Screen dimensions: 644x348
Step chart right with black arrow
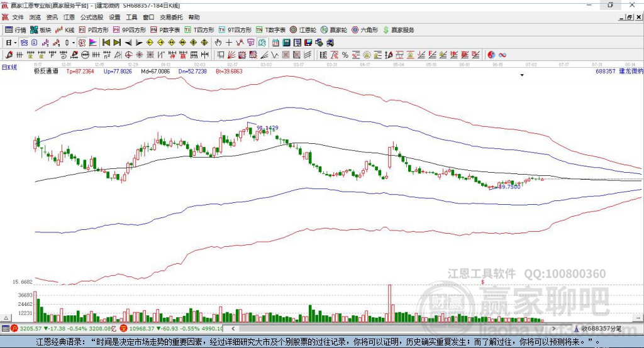(139, 43)
